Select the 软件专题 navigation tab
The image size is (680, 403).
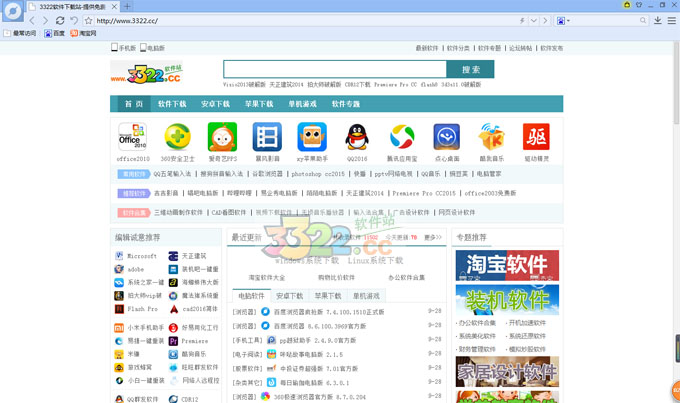346,104
